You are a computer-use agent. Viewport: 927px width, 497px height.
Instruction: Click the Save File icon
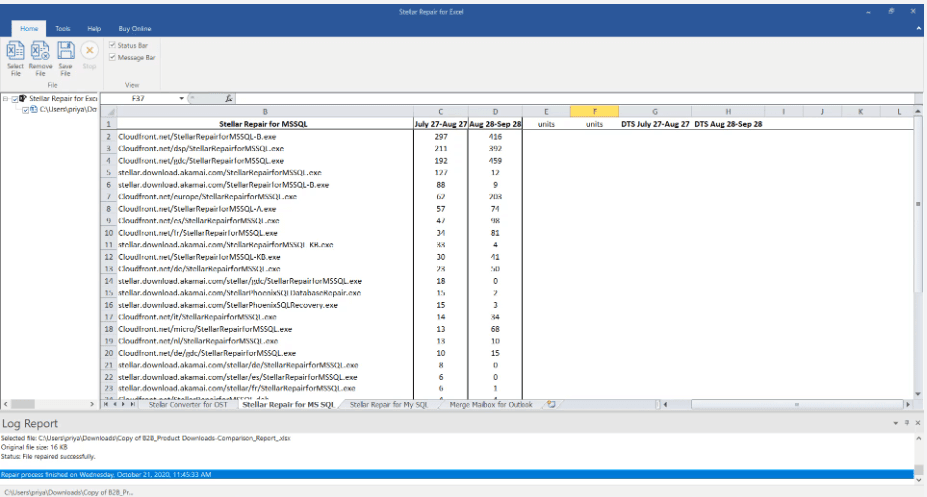[66, 51]
